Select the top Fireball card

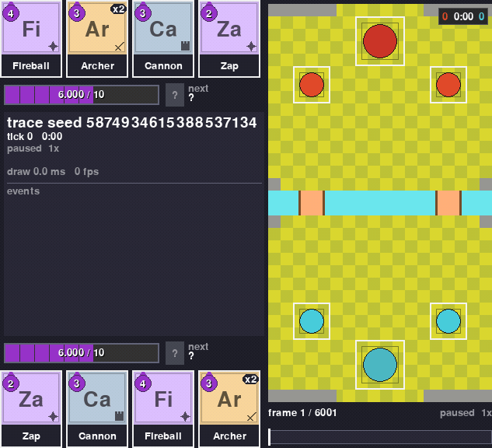click(x=31, y=39)
